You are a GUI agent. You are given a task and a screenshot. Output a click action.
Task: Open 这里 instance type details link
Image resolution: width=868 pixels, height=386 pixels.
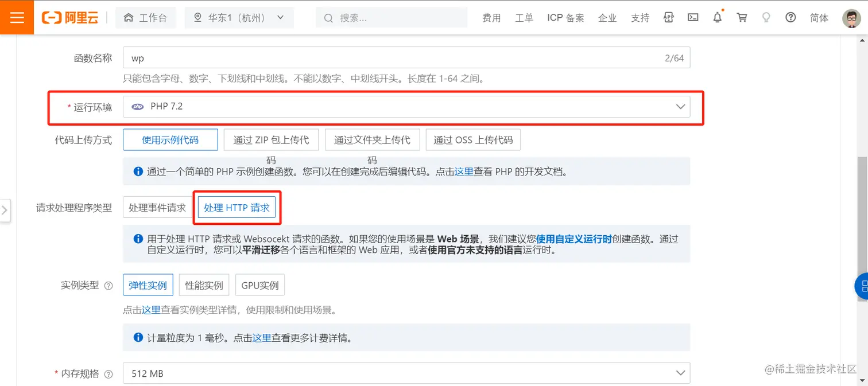[x=152, y=310]
